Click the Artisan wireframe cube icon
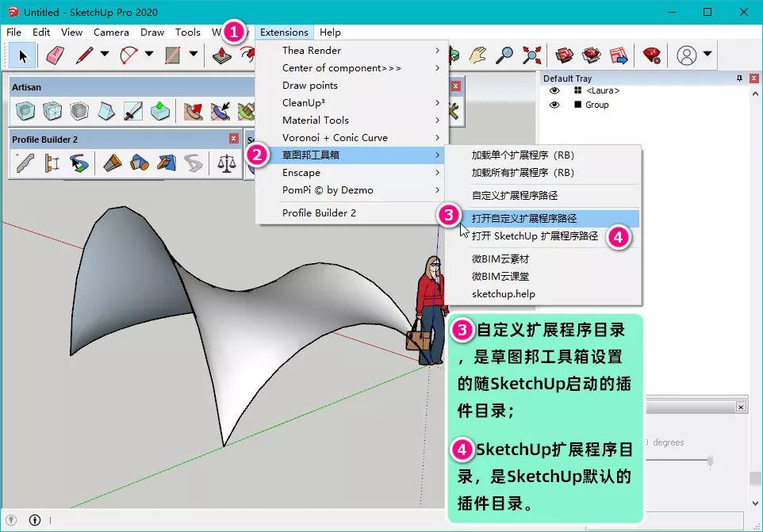 (x=52, y=111)
